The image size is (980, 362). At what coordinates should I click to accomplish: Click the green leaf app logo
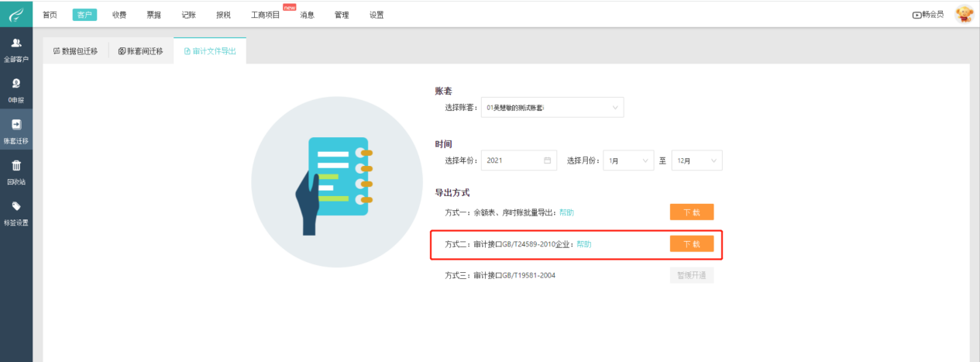(15, 13)
